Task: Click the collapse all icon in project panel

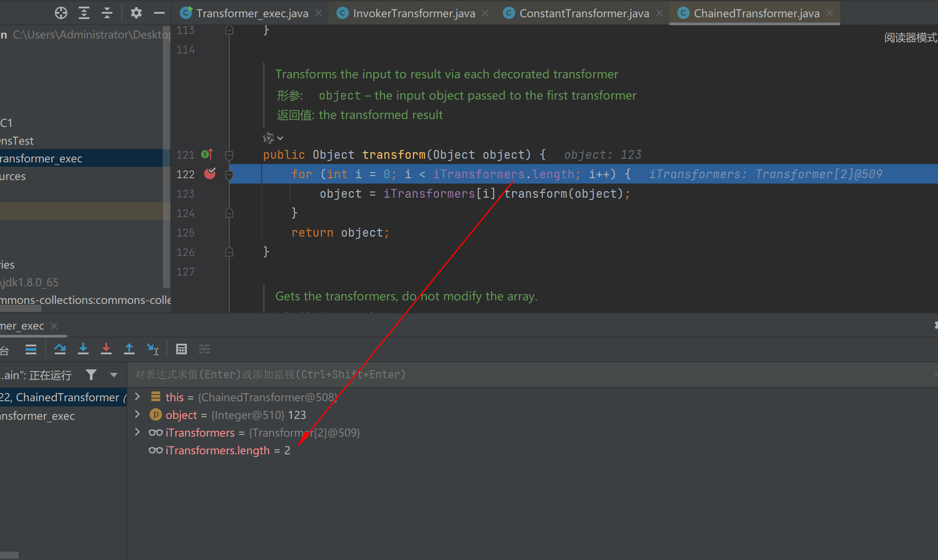Action: tap(107, 13)
